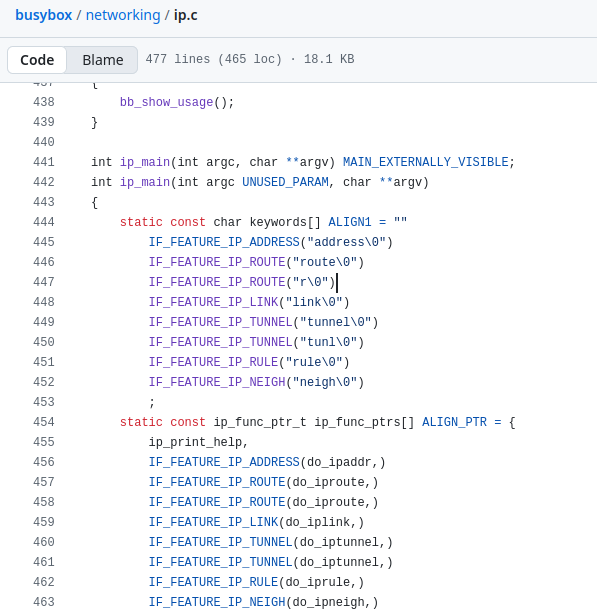Click line number 444
597x610 pixels.
tap(44, 222)
